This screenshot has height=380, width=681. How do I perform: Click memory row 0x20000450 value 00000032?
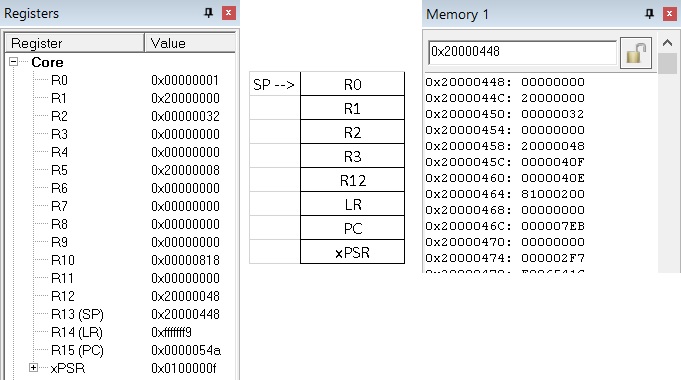pos(553,114)
